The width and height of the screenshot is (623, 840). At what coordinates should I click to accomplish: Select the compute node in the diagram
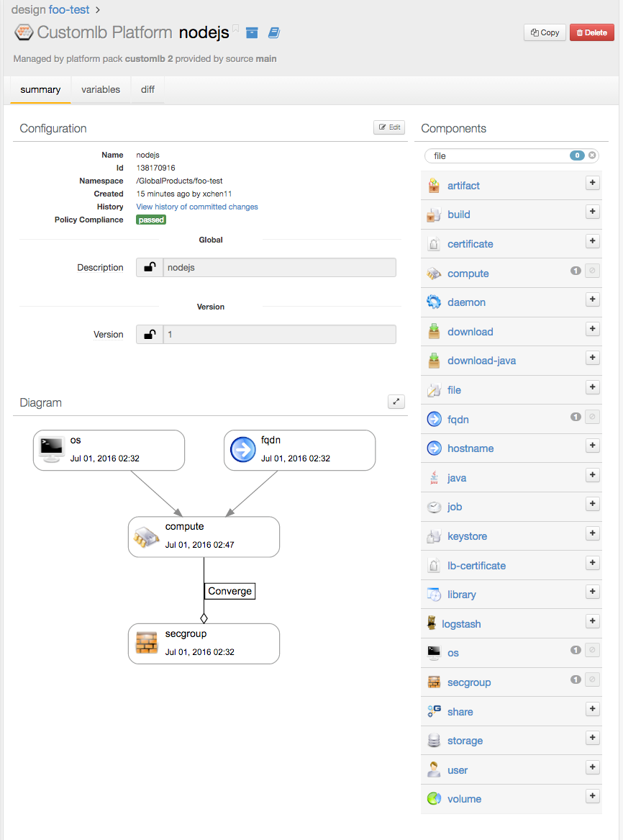coord(204,536)
